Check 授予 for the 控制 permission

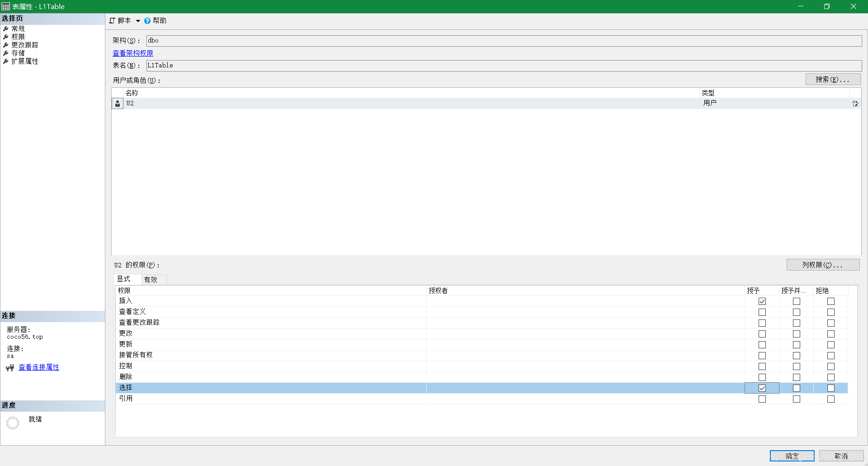(762, 366)
